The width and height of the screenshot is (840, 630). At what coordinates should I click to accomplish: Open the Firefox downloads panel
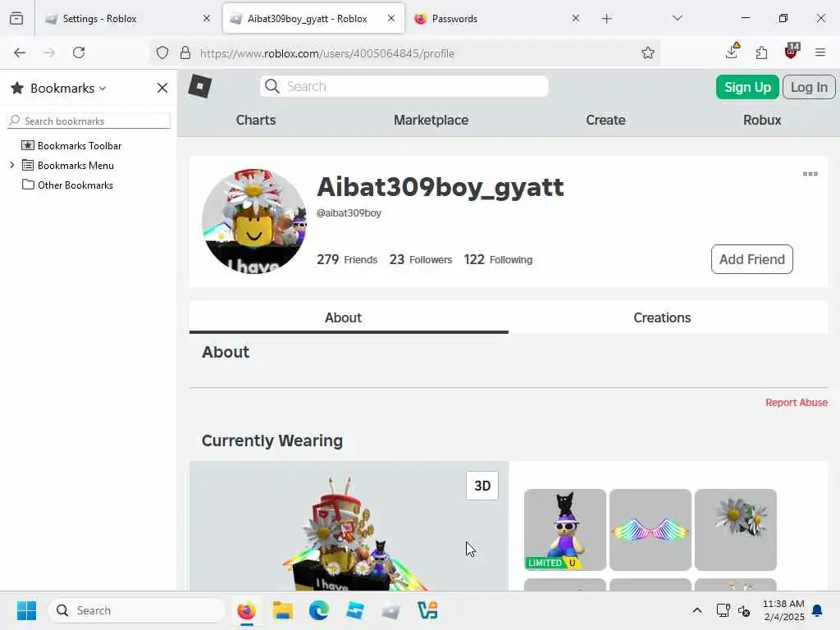(732, 52)
